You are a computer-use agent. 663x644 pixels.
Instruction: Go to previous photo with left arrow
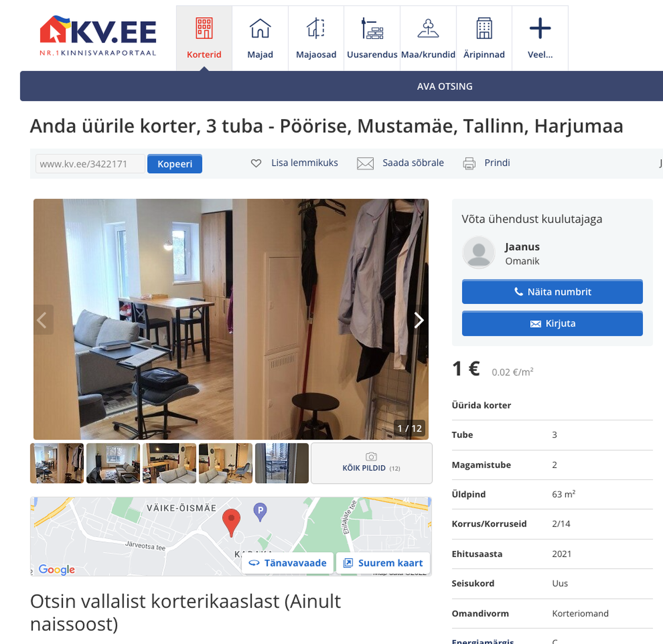(x=43, y=320)
